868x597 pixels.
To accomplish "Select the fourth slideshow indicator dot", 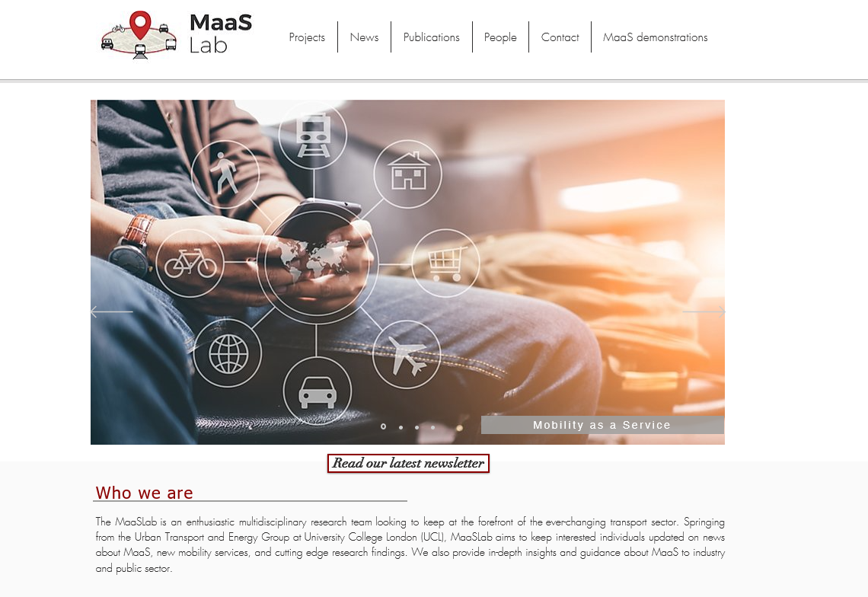I will tap(433, 427).
